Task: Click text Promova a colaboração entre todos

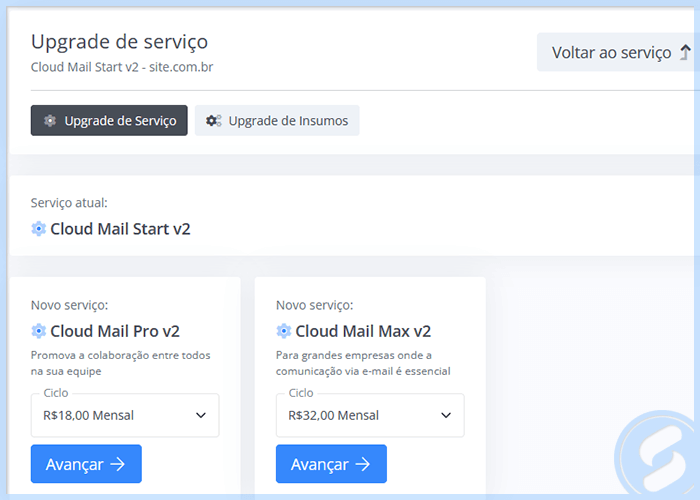Action: pos(121,355)
